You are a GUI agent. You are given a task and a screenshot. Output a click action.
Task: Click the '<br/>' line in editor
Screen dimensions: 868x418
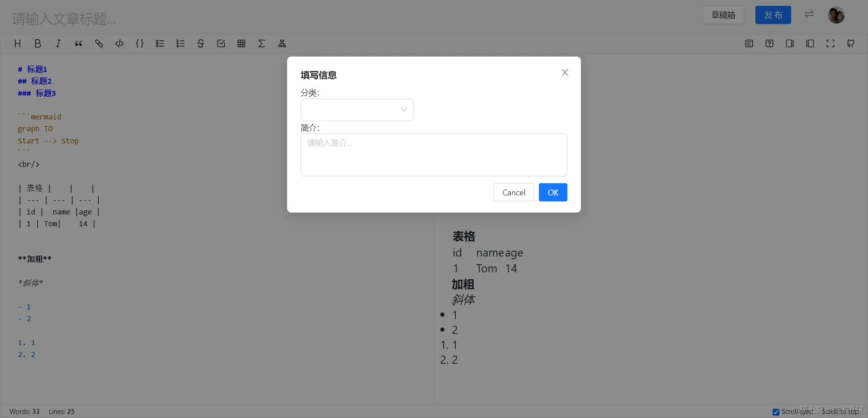point(28,164)
